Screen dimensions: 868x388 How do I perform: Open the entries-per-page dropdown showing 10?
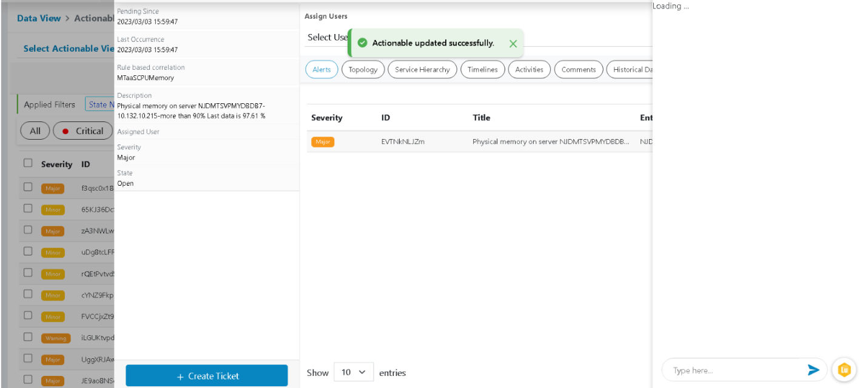[354, 372]
